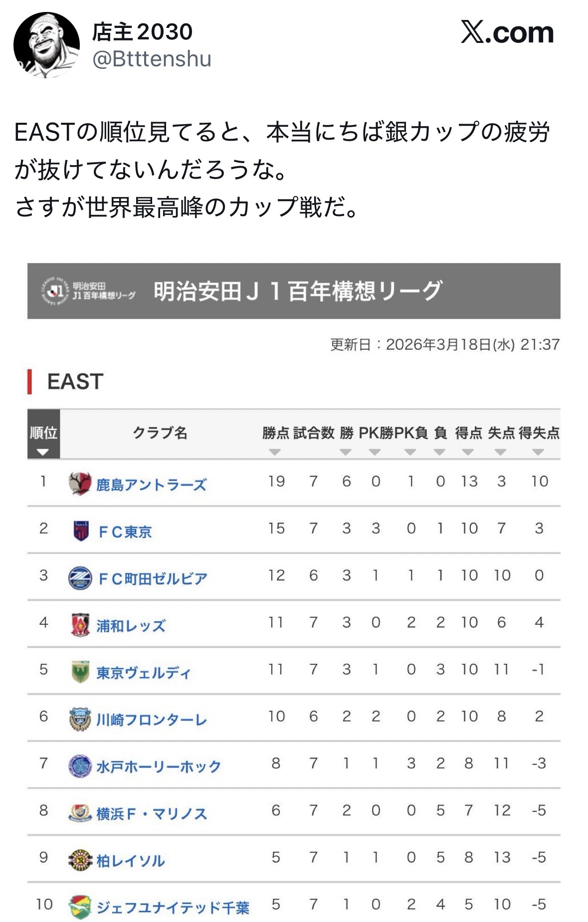Open the 鹿島アントラーズ club link

coord(151,484)
